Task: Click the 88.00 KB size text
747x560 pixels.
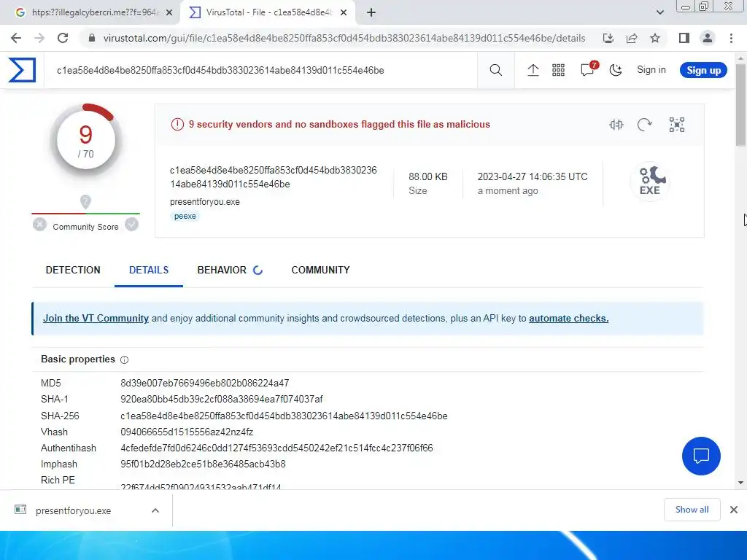Action: (x=427, y=176)
